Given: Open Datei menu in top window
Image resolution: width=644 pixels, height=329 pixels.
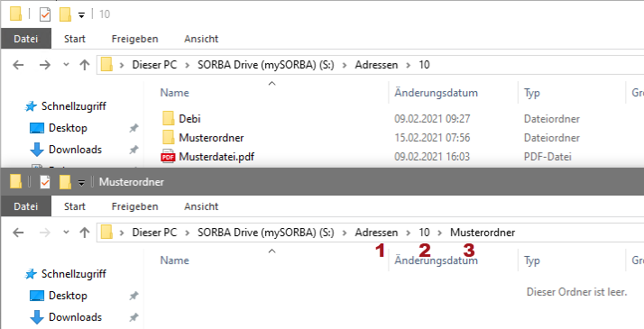Looking at the screenshot, I should tap(26, 39).
